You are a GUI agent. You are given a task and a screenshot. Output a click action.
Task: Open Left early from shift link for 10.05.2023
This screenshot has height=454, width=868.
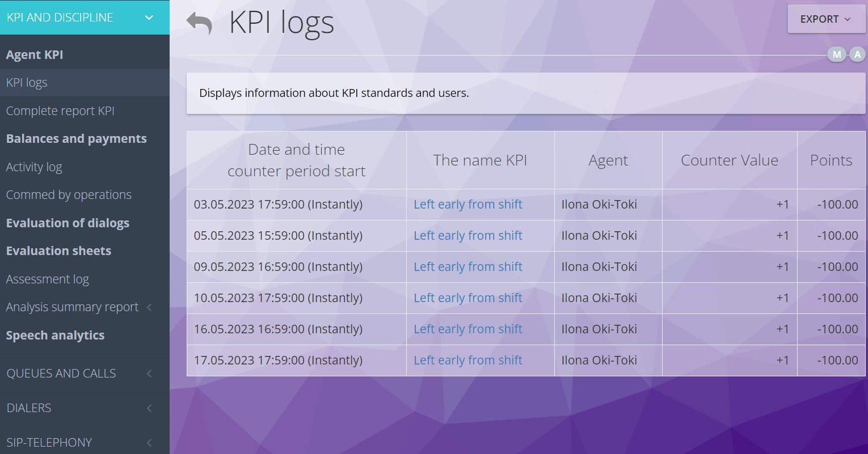pyautogui.click(x=468, y=298)
